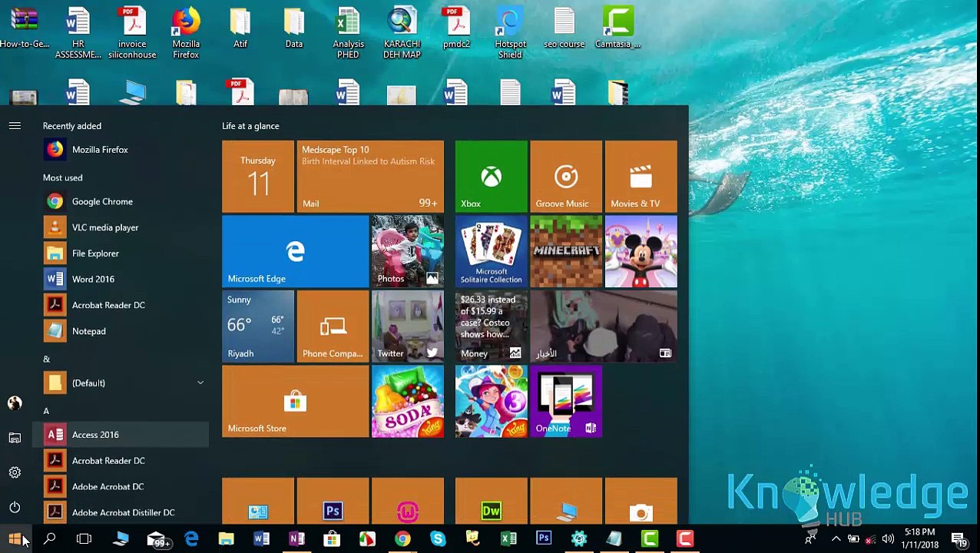Open Adobe Acrobat DC in app list

(x=121, y=486)
